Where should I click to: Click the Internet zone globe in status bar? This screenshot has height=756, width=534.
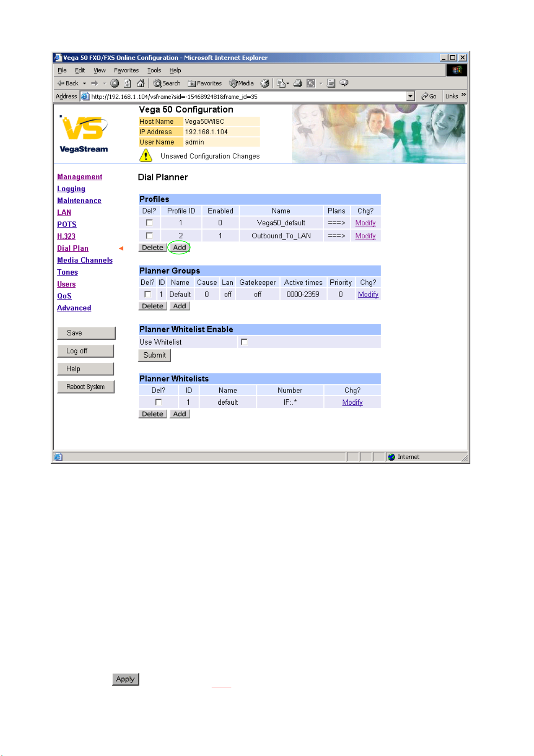pyautogui.click(x=391, y=457)
